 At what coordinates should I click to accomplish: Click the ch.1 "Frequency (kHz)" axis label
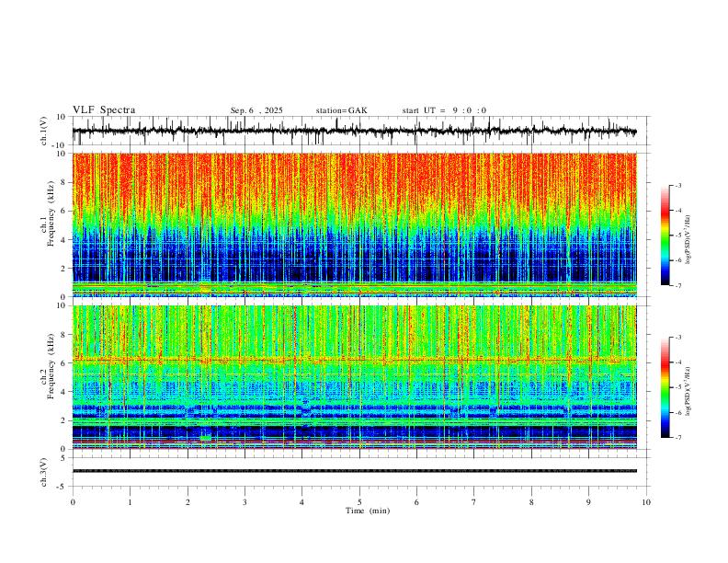51,213
